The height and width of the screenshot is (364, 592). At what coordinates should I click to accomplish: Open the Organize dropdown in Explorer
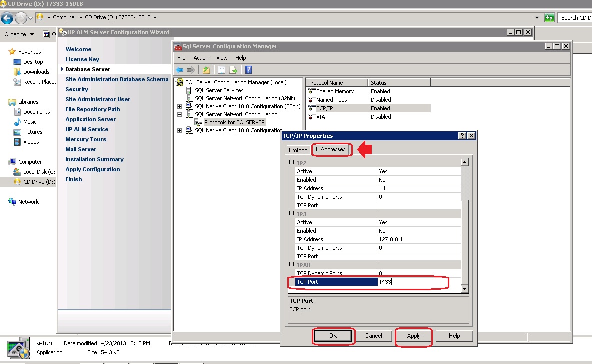click(19, 34)
